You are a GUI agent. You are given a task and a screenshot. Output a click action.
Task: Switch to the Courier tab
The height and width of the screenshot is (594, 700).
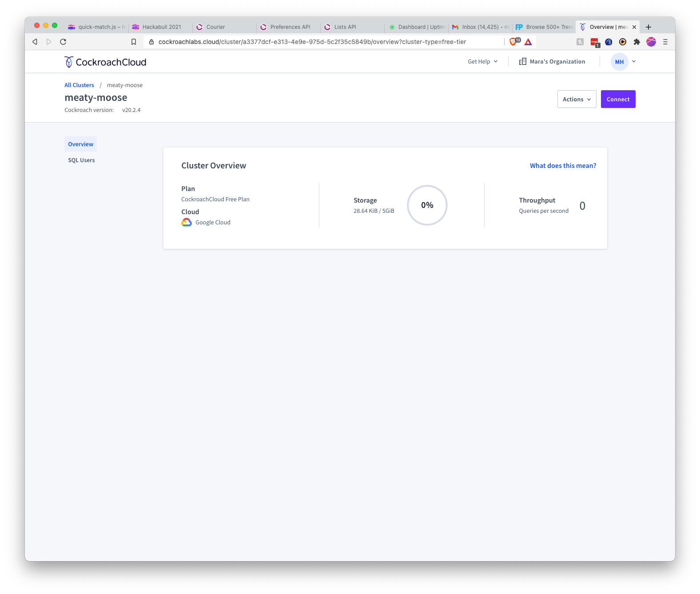[x=224, y=27]
